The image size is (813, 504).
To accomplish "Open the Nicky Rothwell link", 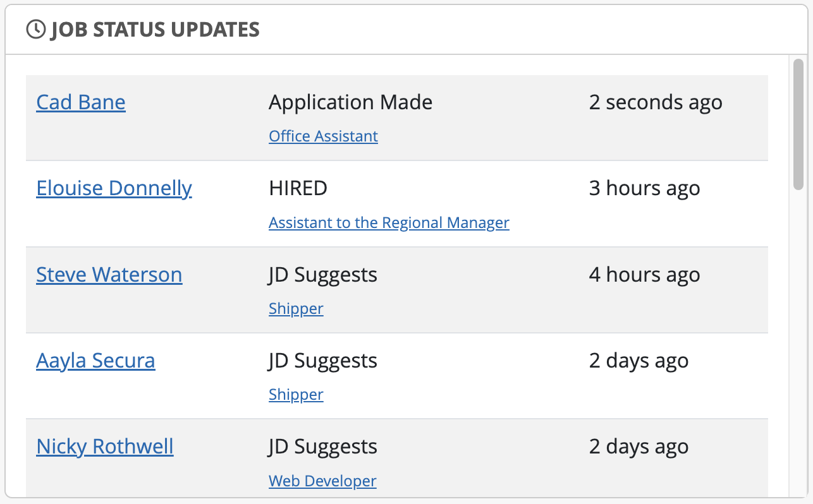I will coord(105,447).
